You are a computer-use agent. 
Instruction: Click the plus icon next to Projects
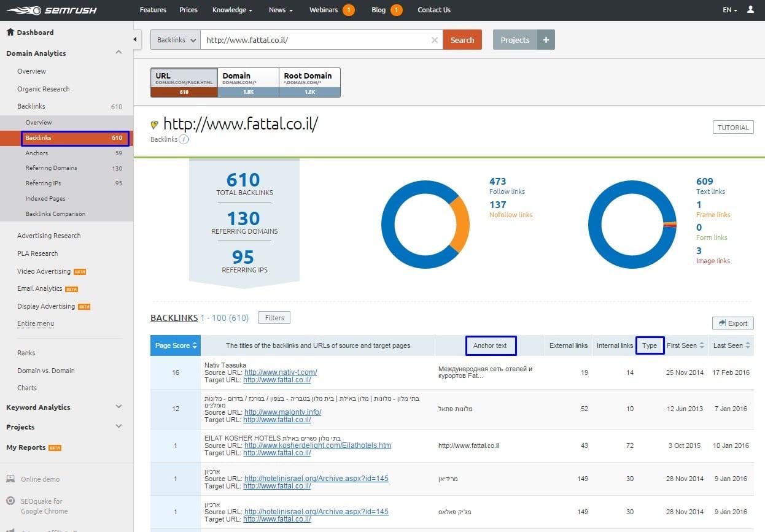[546, 40]
